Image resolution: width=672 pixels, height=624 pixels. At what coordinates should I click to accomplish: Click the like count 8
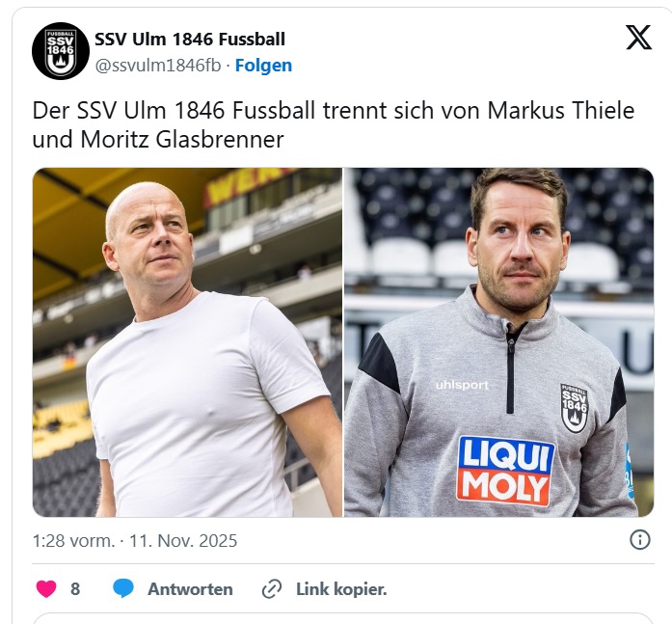coord(75,589)
